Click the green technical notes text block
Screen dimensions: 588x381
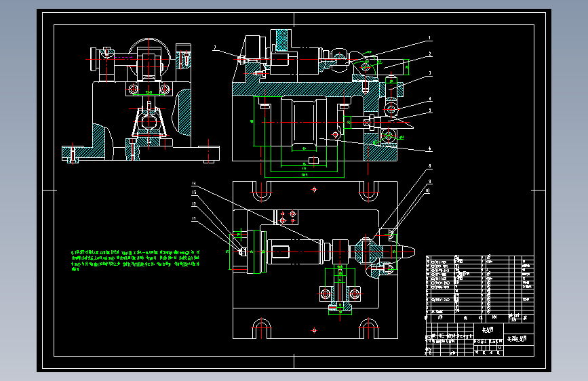tap(136, 260)
